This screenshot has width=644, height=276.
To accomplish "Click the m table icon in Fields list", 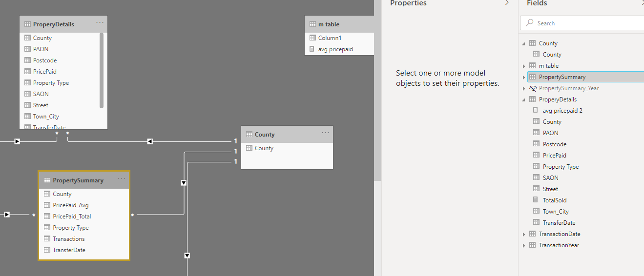I will pos(532,66).
